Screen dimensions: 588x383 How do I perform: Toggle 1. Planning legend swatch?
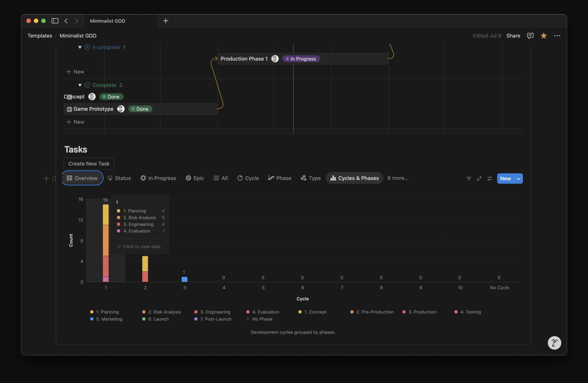[92, 312]
